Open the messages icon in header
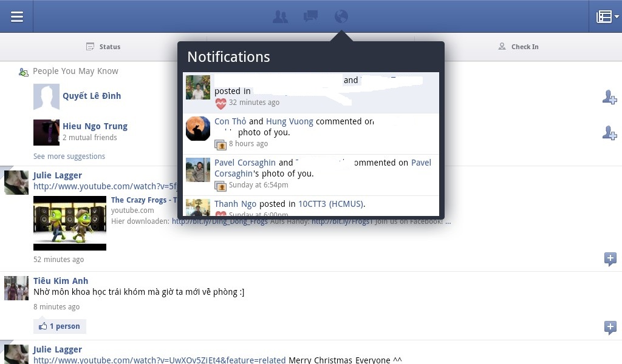The height and width of the screenshot is (364, 622). [x=310, y=16]
